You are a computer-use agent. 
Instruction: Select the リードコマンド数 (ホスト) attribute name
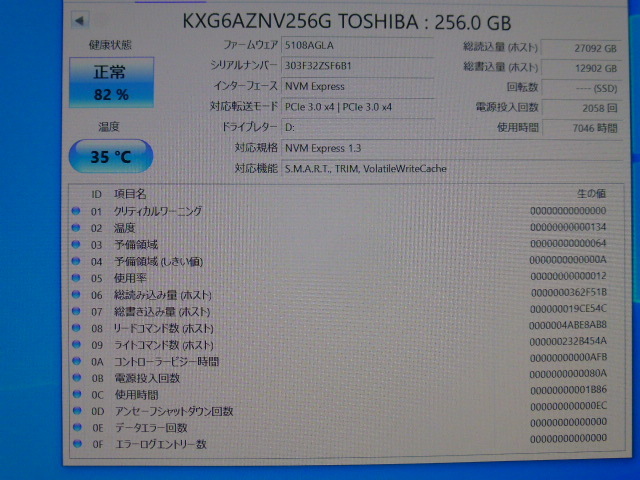164,328
